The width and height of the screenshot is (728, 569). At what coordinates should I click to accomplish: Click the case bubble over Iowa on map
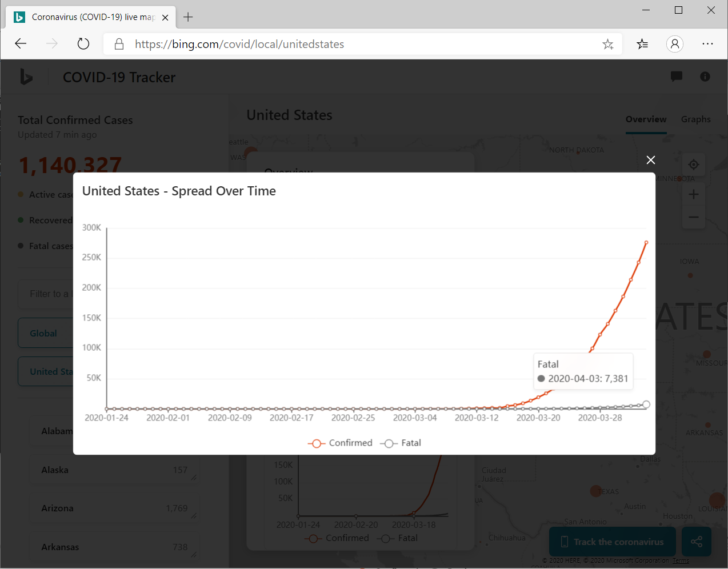pos(690,275)
